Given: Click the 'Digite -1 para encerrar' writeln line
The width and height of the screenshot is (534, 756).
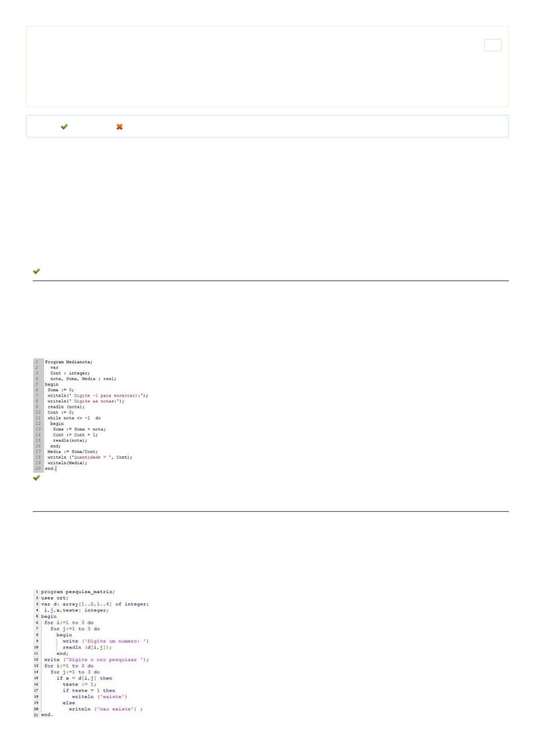Looking at the screenshot, I should click(x=98, y=396).
